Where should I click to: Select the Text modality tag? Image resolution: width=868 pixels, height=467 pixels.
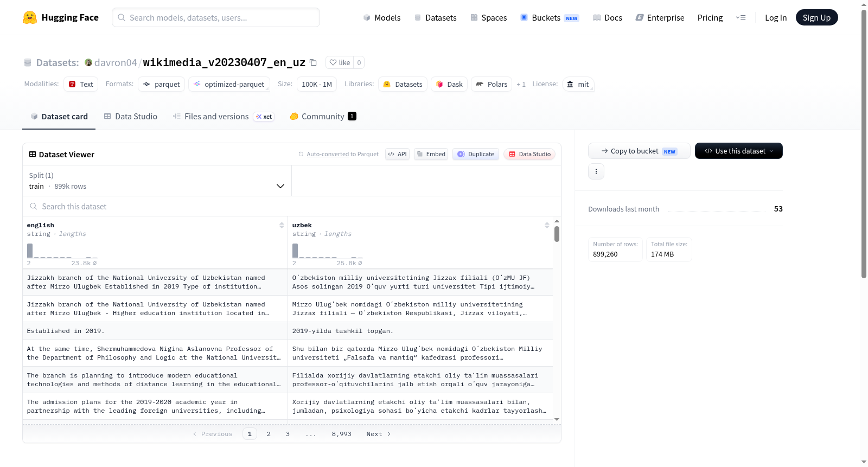point(81,84)
